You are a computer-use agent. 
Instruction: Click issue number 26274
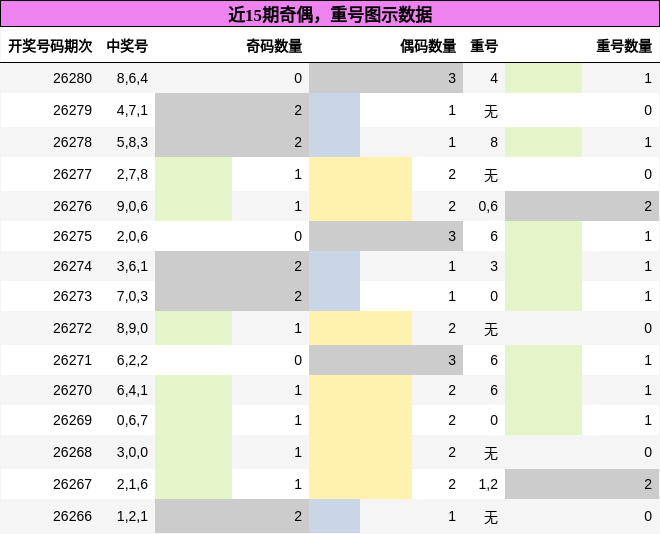(72, 266)
